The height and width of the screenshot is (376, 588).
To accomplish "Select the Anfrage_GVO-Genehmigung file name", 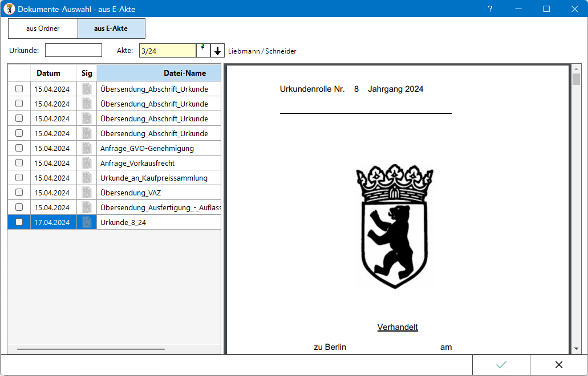I will point(147,148).
